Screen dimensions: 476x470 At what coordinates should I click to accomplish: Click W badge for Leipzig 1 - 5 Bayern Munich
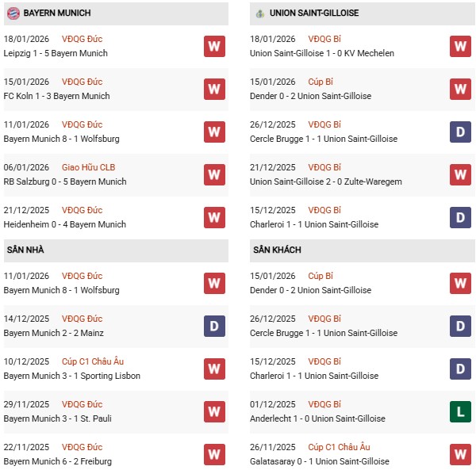coord(214,46)
